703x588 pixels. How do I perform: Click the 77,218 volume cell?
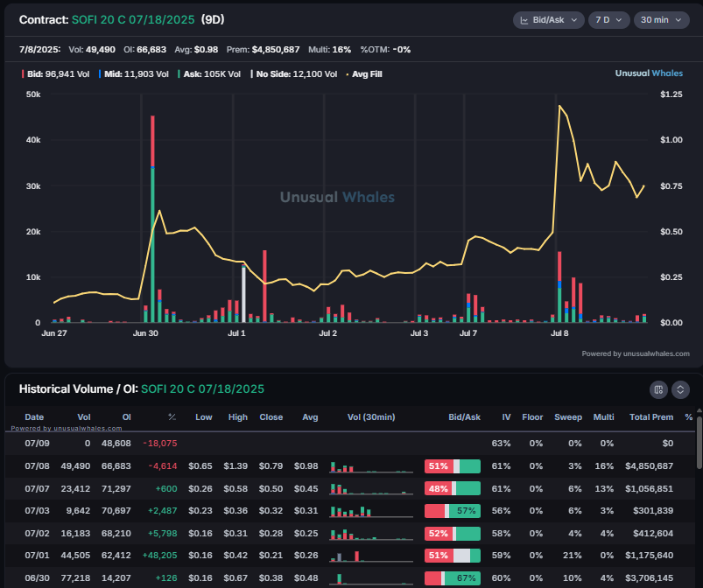(x=75, y=577)
